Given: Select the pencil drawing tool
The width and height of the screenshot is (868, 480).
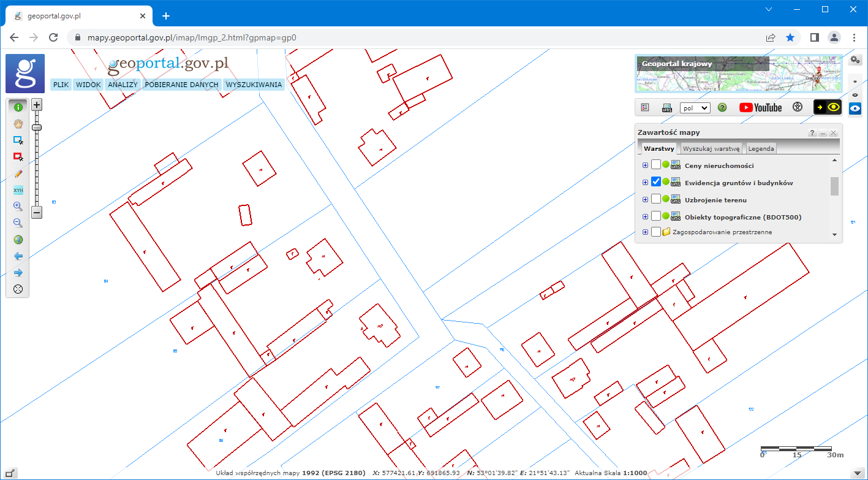Looking at the screenshot, I should (18, 173).
